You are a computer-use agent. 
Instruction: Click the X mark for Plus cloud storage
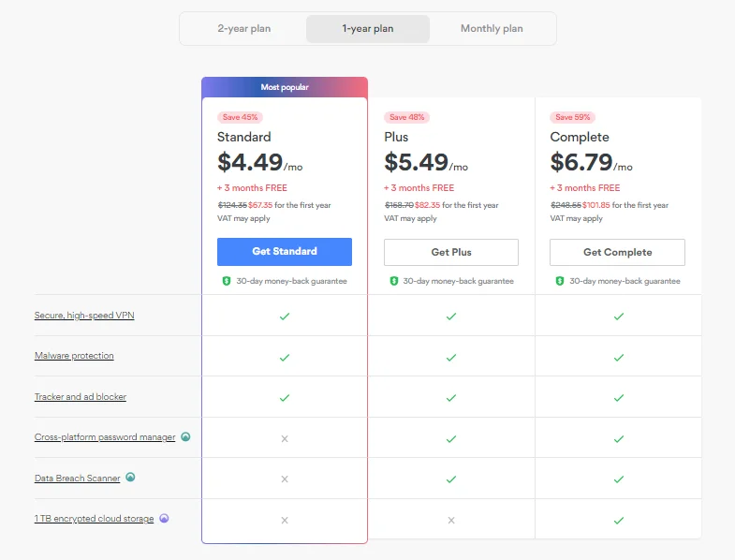pos(451,520)
